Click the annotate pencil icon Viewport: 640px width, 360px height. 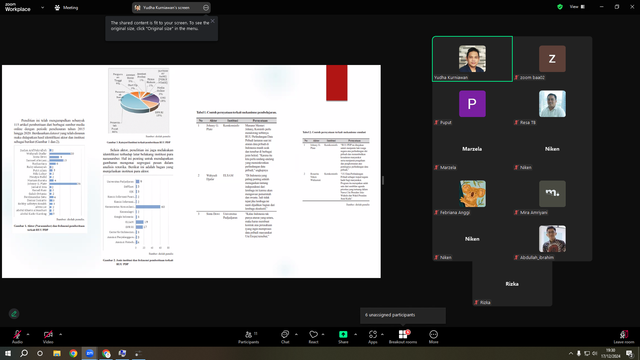point(14,313)
